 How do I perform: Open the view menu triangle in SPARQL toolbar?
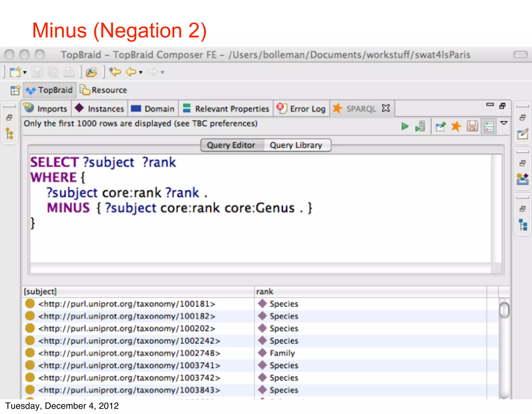[504, 123]
